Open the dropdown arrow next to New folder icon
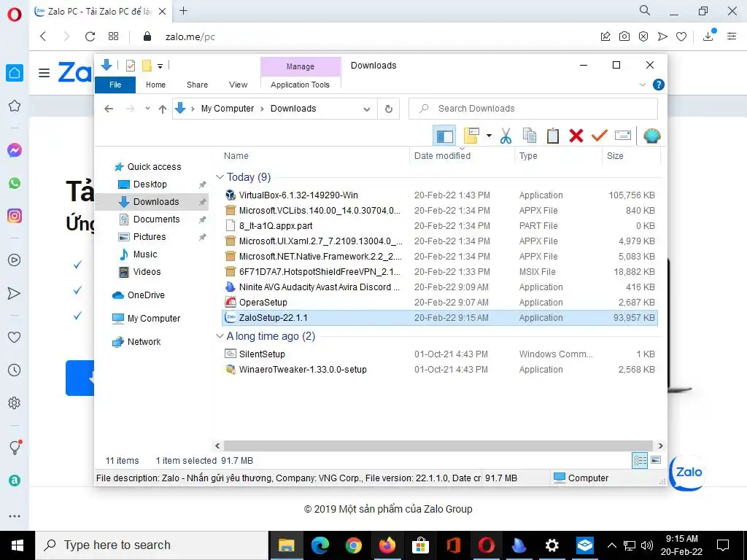 click(x=489, y=136)
